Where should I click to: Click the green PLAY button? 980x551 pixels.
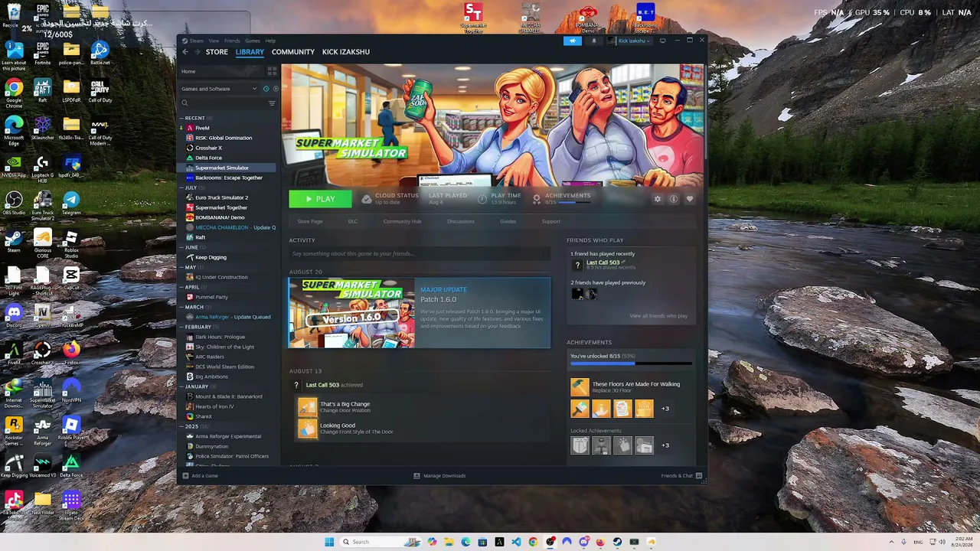tap(320, 199)
